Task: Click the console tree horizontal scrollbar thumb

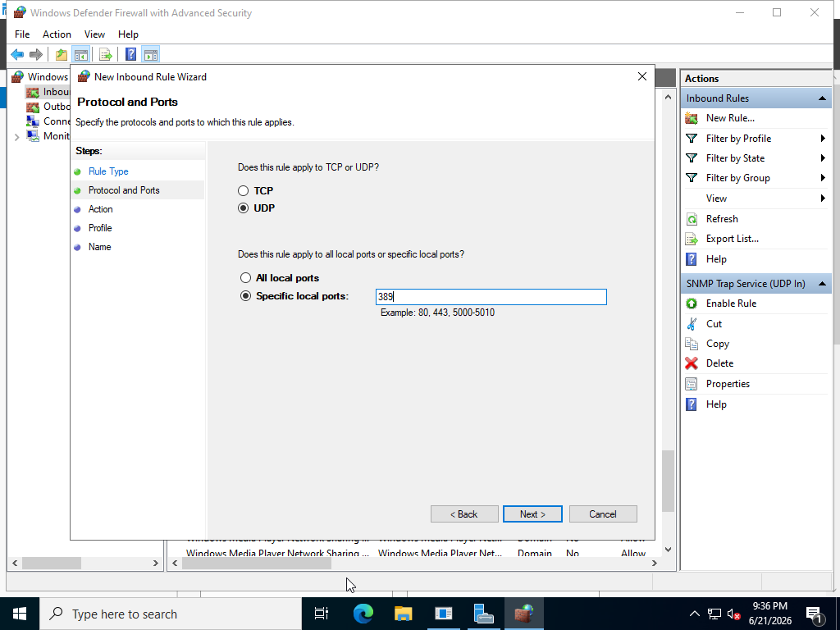Action: point(52,563)
